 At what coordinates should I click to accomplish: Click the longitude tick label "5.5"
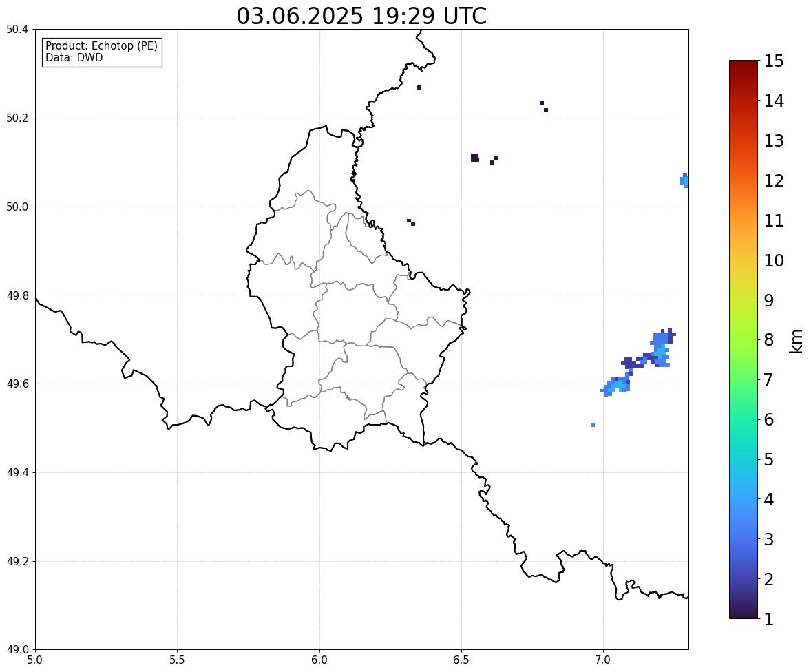pos(177,660)
